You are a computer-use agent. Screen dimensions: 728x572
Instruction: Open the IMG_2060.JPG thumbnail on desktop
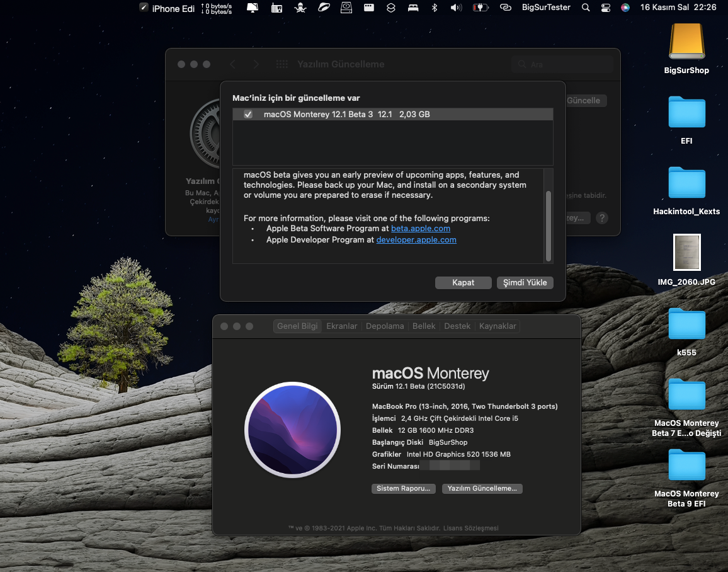[686, 253]
